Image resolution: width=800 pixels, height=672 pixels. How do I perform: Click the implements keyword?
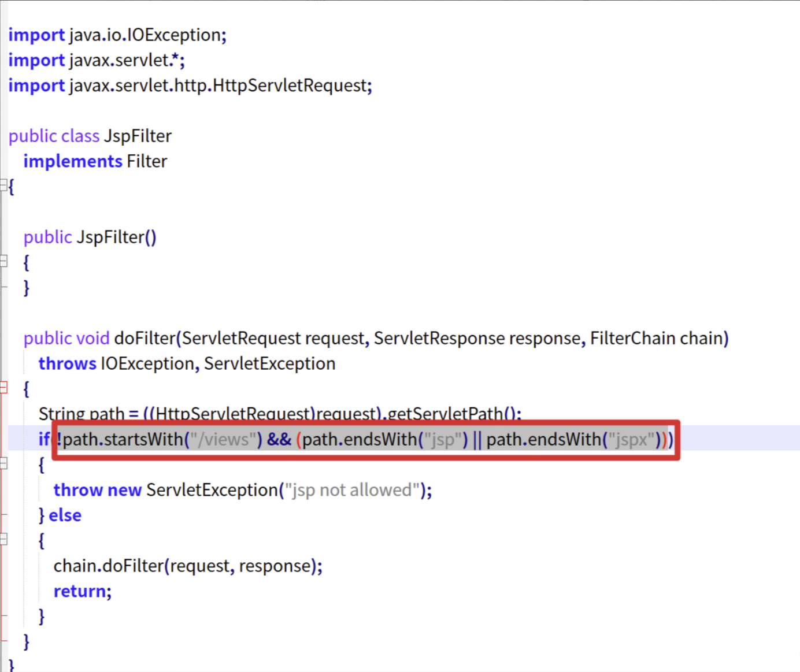tap(72, 162)
